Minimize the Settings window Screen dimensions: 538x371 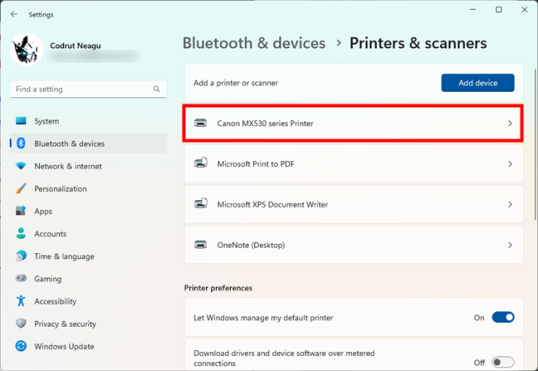point(473,10)
